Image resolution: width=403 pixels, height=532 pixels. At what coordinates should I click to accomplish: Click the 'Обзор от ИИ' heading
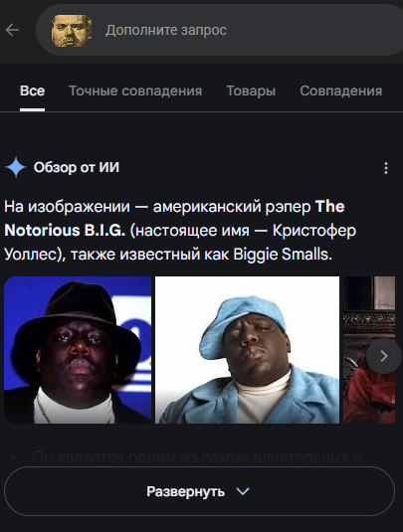coord(77,167)
